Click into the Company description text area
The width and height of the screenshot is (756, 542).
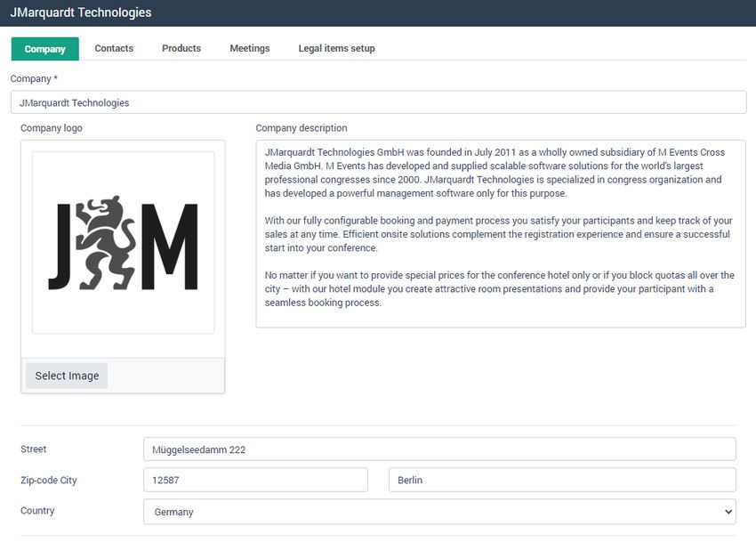pyautogui.click(x=501, y=233)
